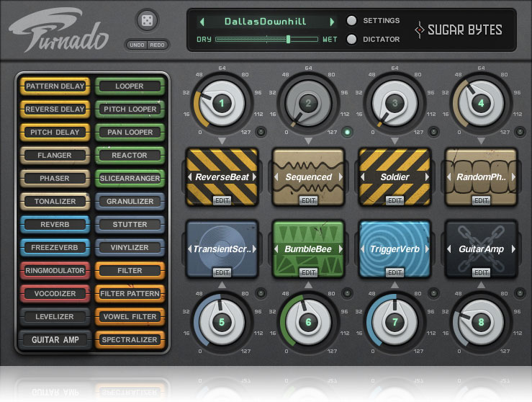Choose Reverb from the effect list

(x=55, y=225)
